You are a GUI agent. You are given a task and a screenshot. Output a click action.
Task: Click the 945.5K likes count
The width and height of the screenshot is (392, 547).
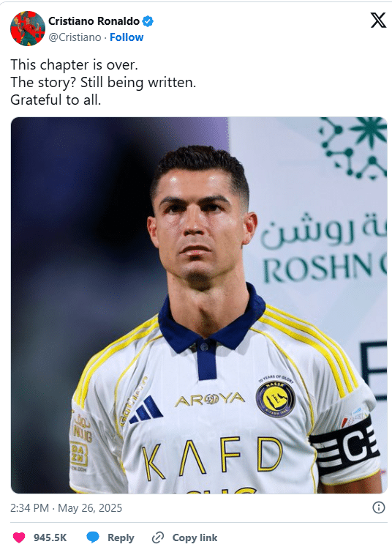(x=50, y=537)
